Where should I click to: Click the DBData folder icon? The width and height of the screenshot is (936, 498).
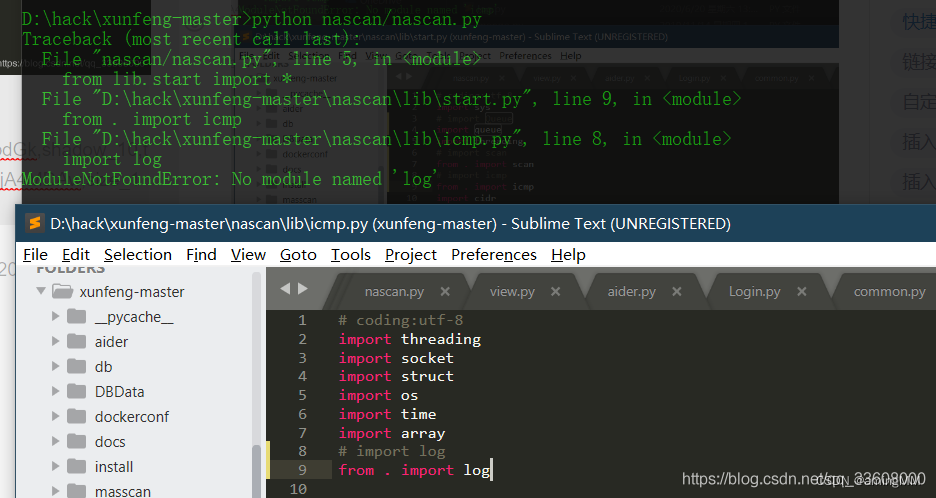coord(76,391)
